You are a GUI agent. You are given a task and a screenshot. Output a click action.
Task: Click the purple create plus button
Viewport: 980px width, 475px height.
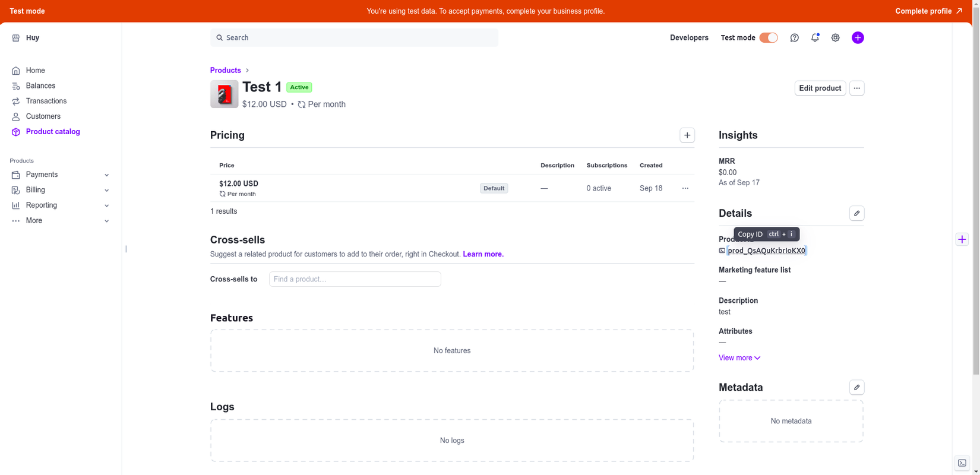[x=858, y=38]
